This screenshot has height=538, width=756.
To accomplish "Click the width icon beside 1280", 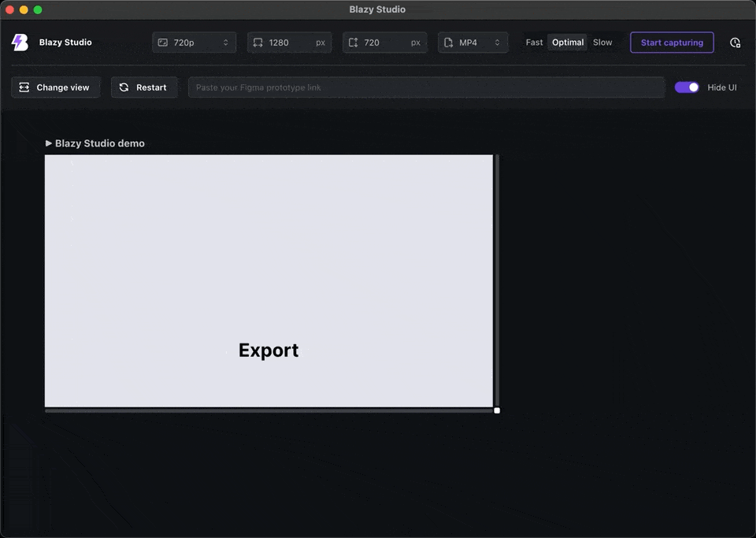I will (258, 43).
